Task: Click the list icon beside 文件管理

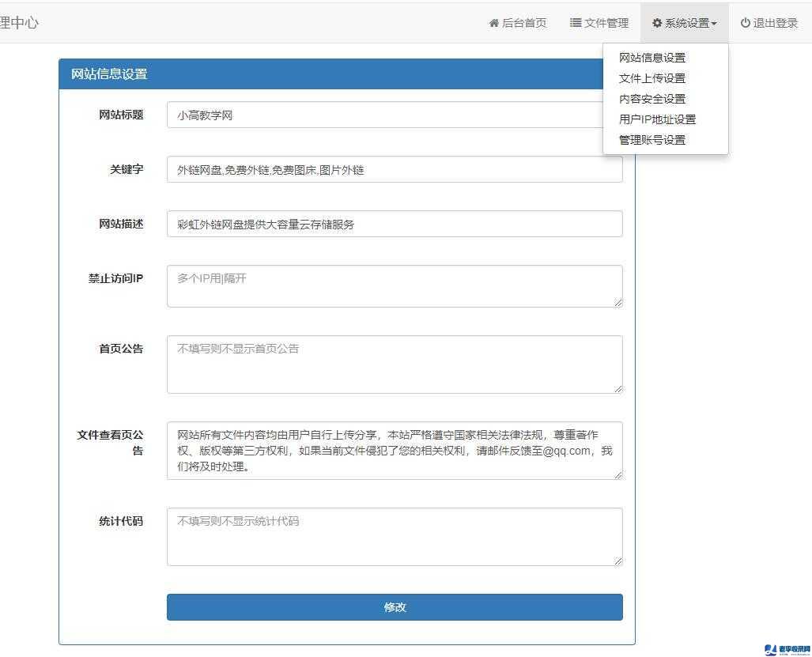Action: click(x=575, y=23)
